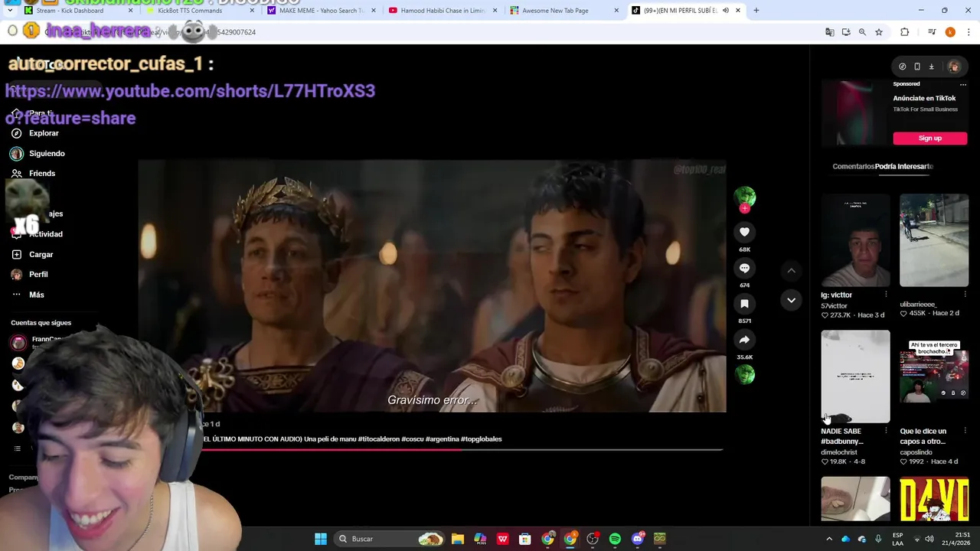Open the lg: victtor video thumbnail
The height and width of the screenshot is (551, 980).
click(855, 240)
